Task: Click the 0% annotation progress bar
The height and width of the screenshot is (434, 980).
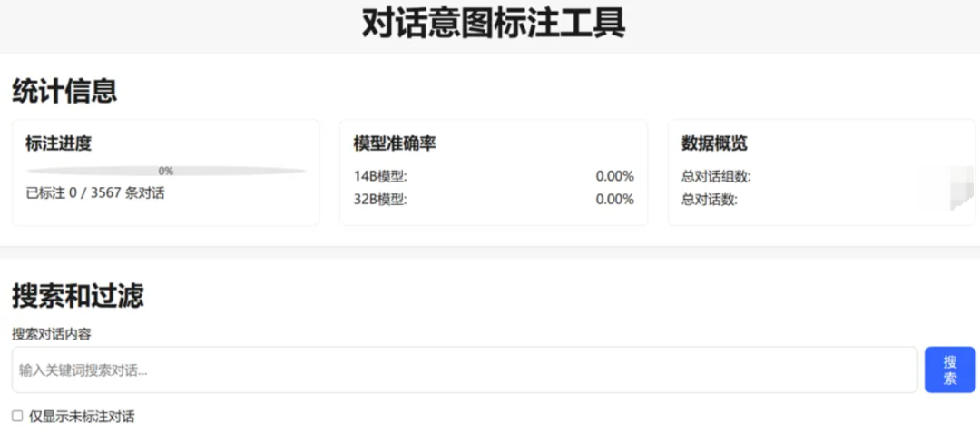Action: 166,171
